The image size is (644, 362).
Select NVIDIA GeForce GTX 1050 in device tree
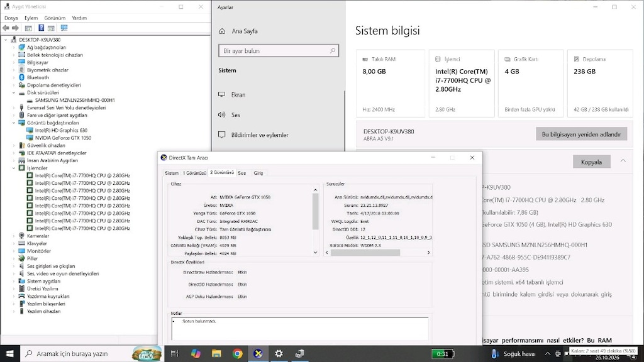point(63,138)
